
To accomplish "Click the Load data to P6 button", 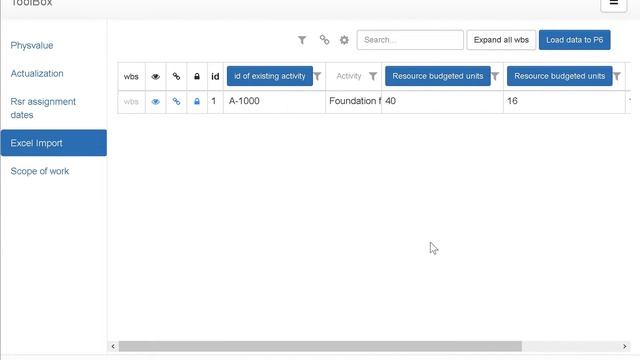I will (574, 40).
